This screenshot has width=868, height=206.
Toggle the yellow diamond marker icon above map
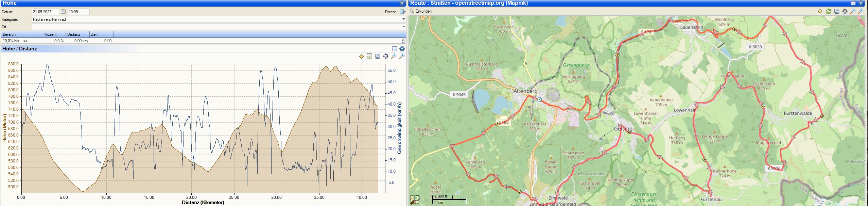pos(820,11)
